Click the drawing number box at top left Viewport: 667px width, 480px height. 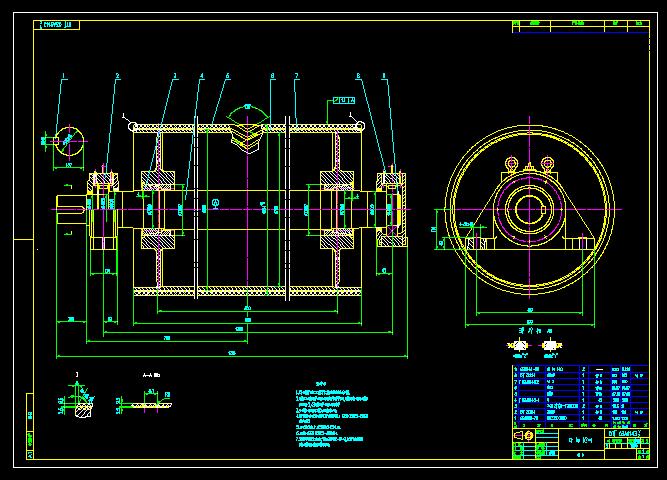(56, 25)
